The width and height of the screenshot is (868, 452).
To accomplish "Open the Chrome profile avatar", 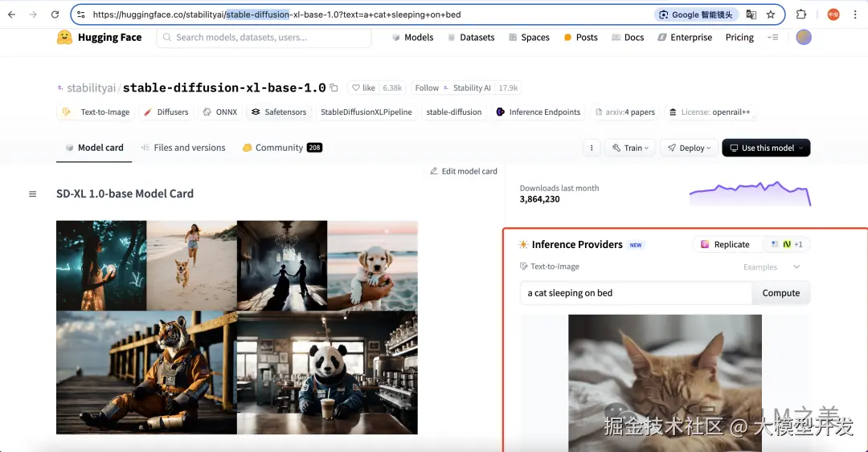I will (x=833, y=14).
